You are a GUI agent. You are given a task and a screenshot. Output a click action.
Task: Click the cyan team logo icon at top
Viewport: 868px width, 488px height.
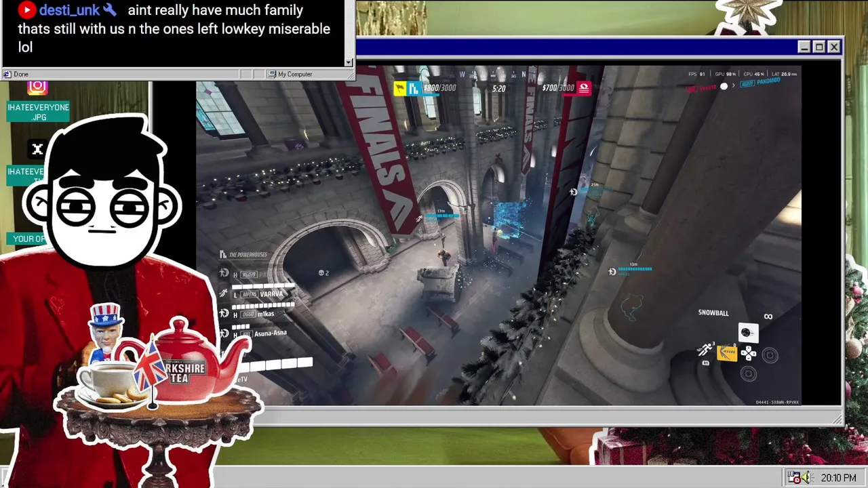tap(413, 88)
